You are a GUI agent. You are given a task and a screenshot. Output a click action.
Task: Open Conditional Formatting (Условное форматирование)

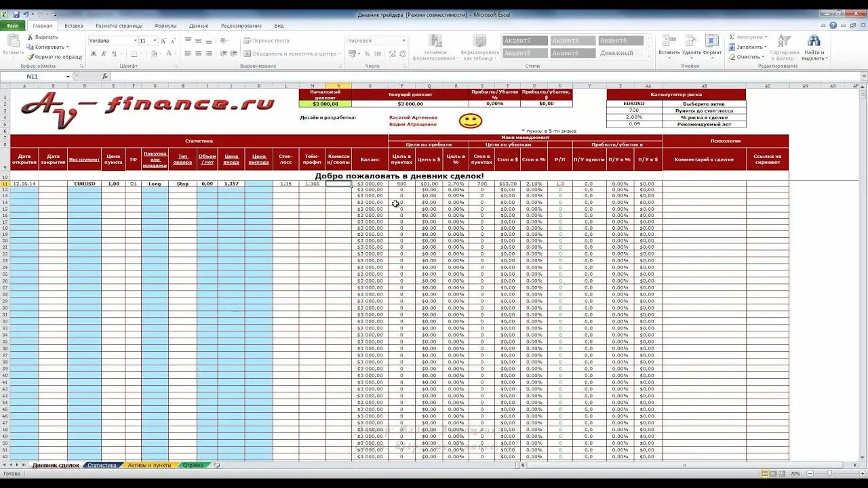point(435,47)
